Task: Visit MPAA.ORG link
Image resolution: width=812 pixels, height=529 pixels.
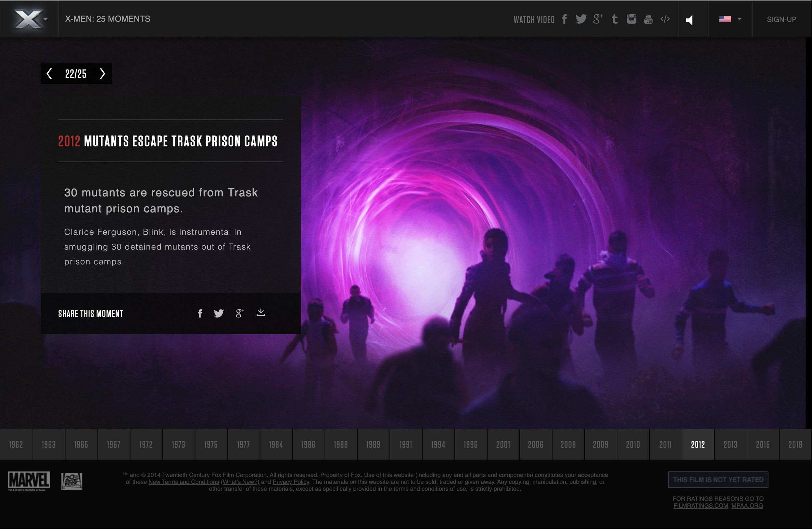Action: coord(747,506)
